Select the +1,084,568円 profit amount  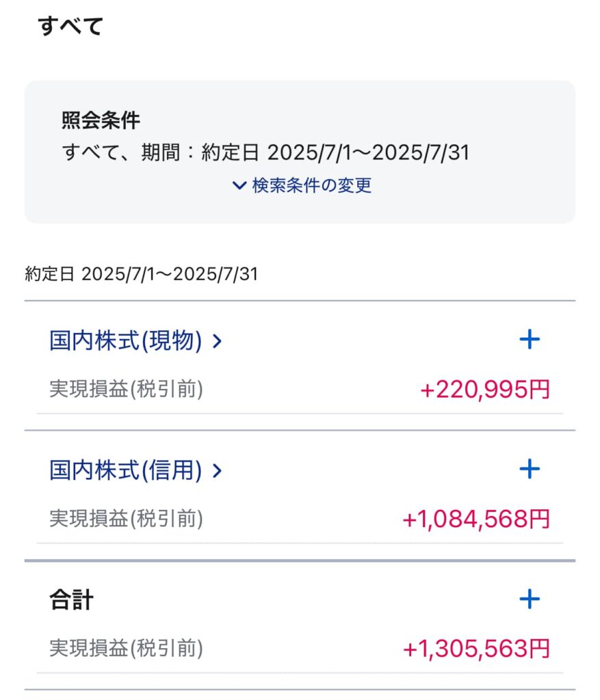(475, 520)
